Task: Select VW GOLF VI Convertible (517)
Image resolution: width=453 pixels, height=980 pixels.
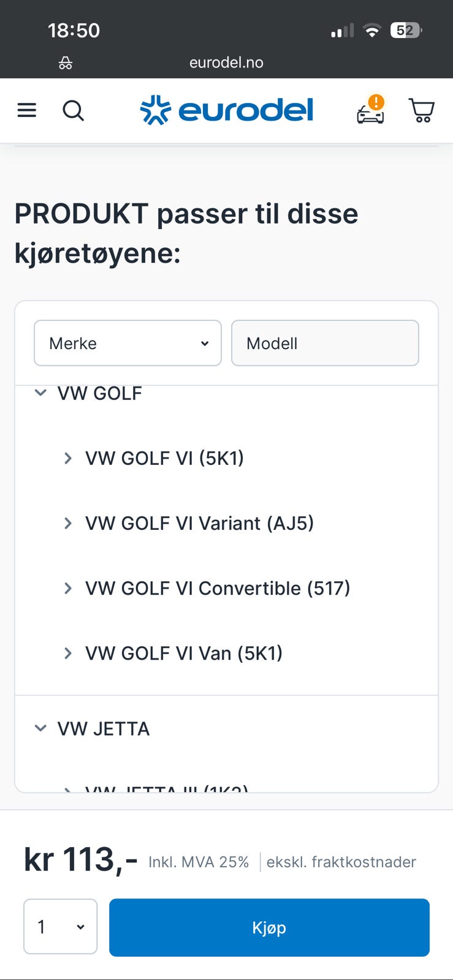Action: coord(218,588)
